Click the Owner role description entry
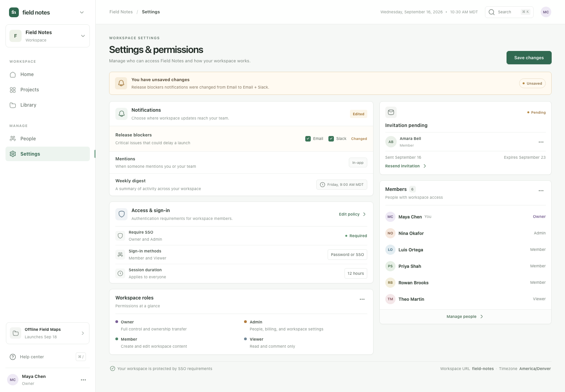The image size is (565, 392). tap(151, 325)
